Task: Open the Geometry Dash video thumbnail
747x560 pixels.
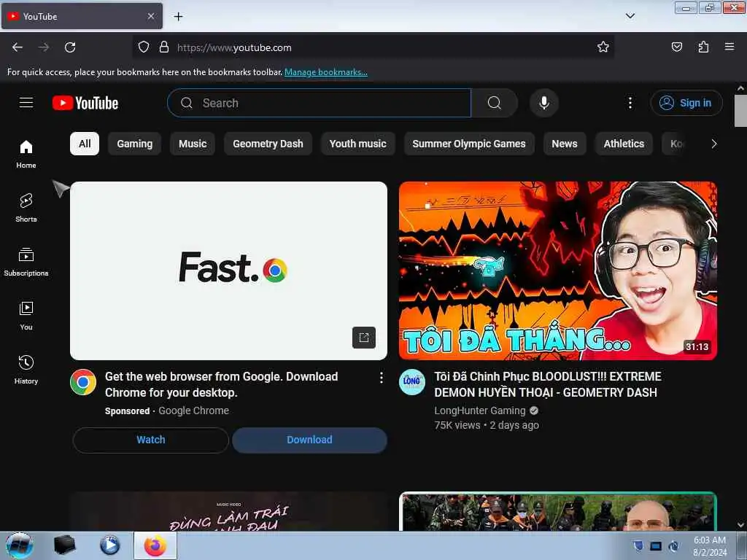Action: [x=558, y=271]
